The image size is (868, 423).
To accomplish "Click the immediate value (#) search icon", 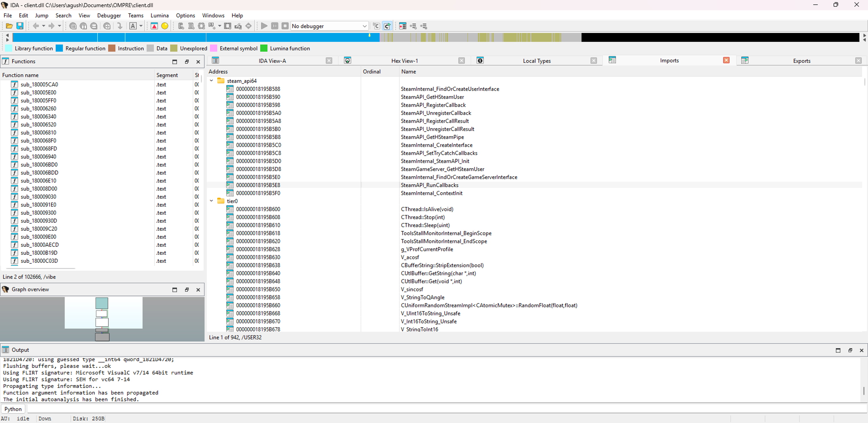I will coord(73,26).
